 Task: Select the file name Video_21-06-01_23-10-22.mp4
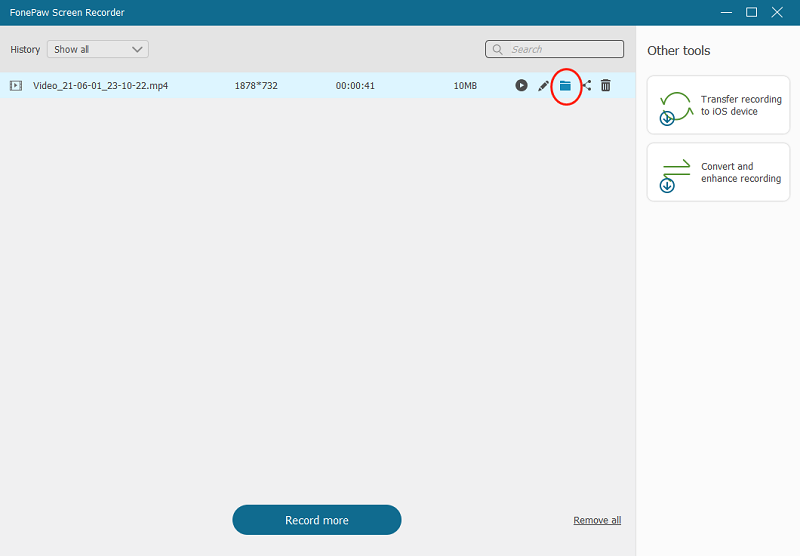click(x=101, y=86)
